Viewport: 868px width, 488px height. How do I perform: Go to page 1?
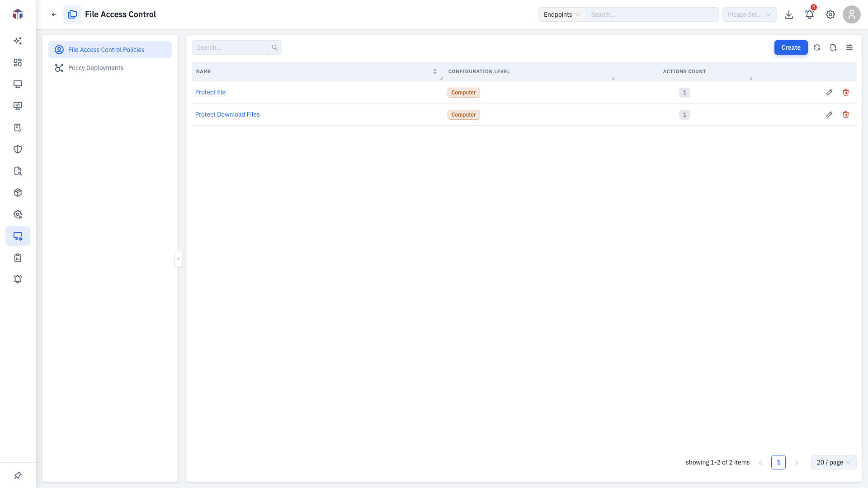pyautogui.click(x=778, y=462)
